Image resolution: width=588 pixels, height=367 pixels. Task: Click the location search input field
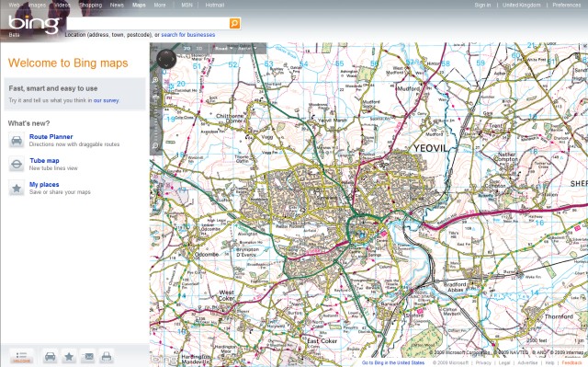coord(148,23)
